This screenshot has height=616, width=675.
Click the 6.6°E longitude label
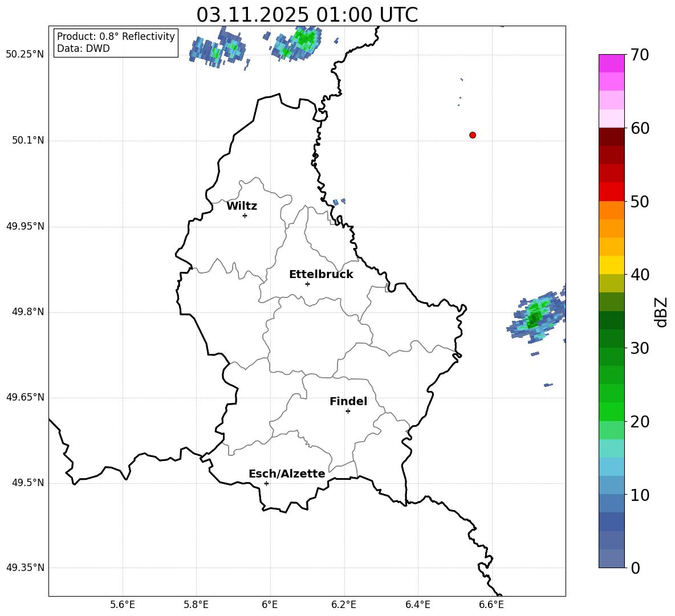(491, 605)
